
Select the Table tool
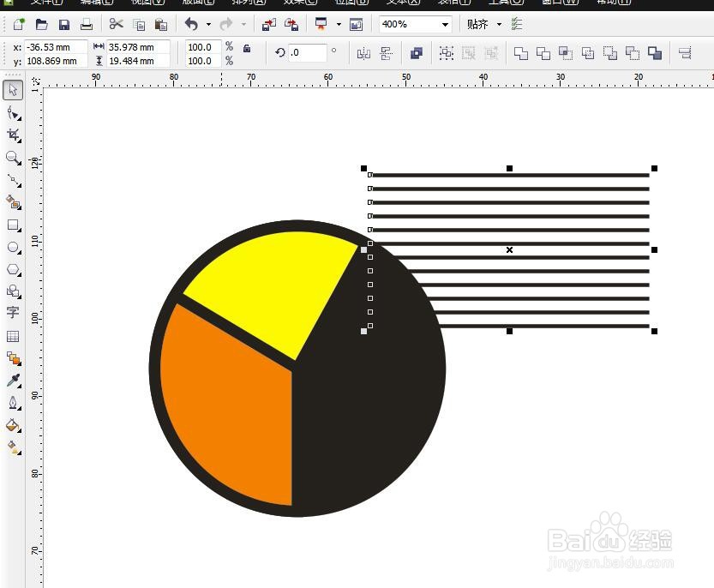13,337
